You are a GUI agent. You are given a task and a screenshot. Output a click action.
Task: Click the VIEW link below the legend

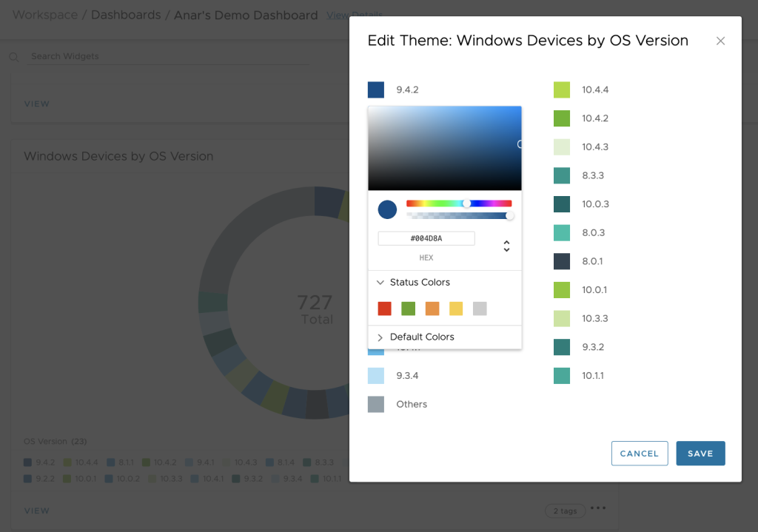click(37, 511)
